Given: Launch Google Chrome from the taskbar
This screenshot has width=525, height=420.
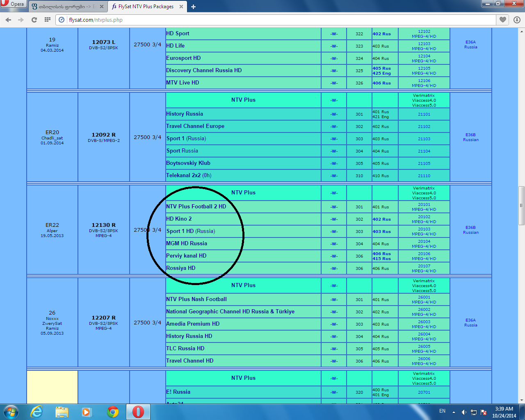Looking at the screenshot, I should point(113,412).
